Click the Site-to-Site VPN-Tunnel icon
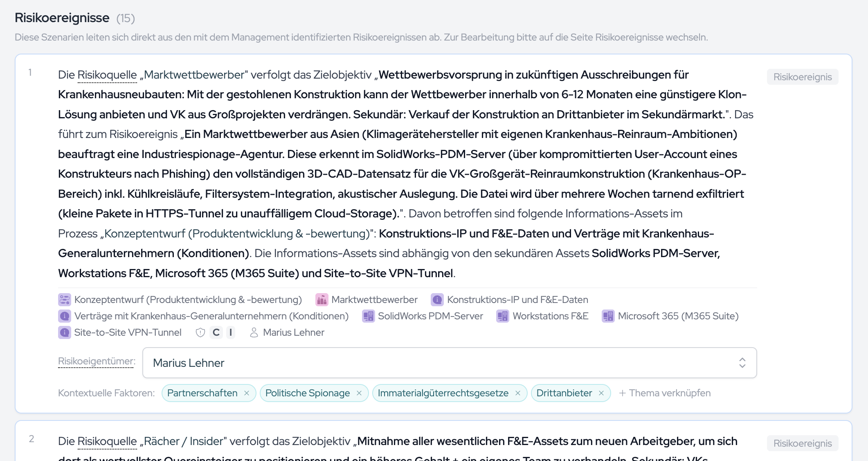This screenshot has width=868, height=461. 65,332
